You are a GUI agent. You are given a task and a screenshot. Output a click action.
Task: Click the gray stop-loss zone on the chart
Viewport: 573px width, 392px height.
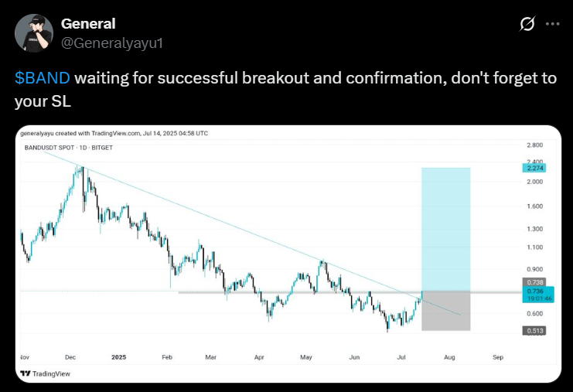pyautogui.click(x=445, y=311)
